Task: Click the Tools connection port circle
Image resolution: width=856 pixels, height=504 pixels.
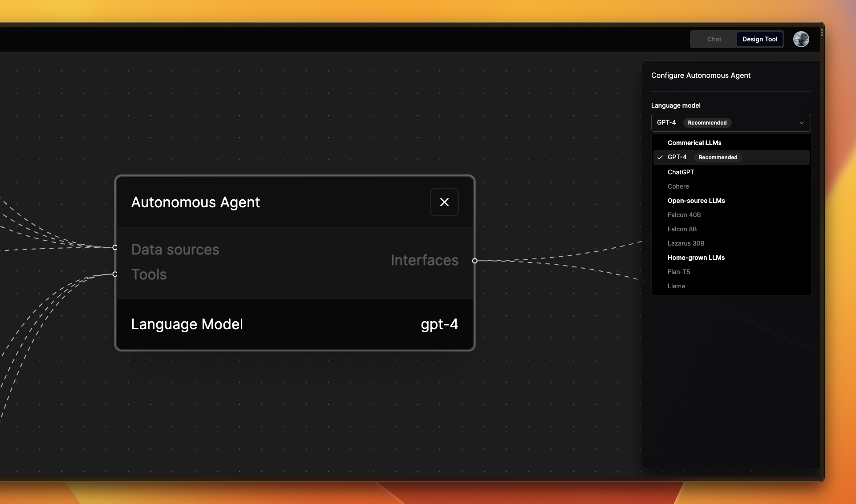Action: [x=114, y=274]
